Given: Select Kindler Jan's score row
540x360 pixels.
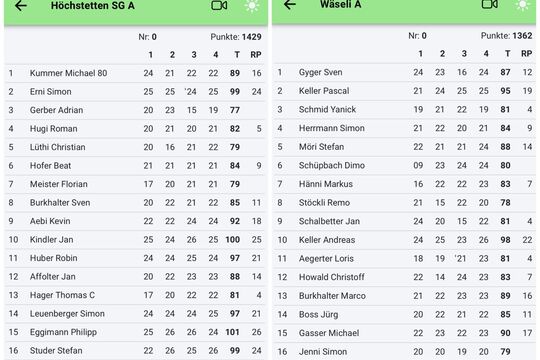Looking at the screenshot, I should pos(136,239).
